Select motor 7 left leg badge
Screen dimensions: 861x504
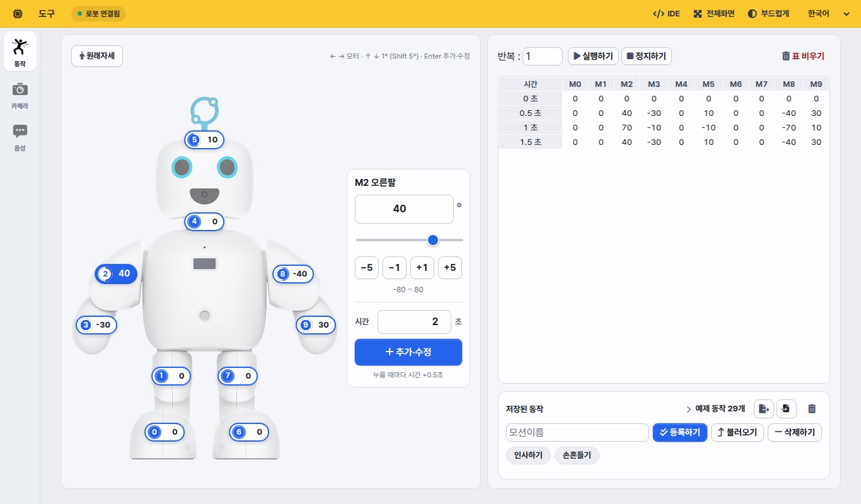(x=238, y=376)
